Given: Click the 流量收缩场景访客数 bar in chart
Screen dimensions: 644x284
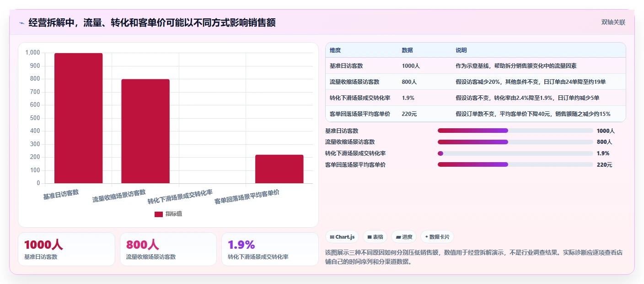Looking at the screenshot, I should (145, 131).
